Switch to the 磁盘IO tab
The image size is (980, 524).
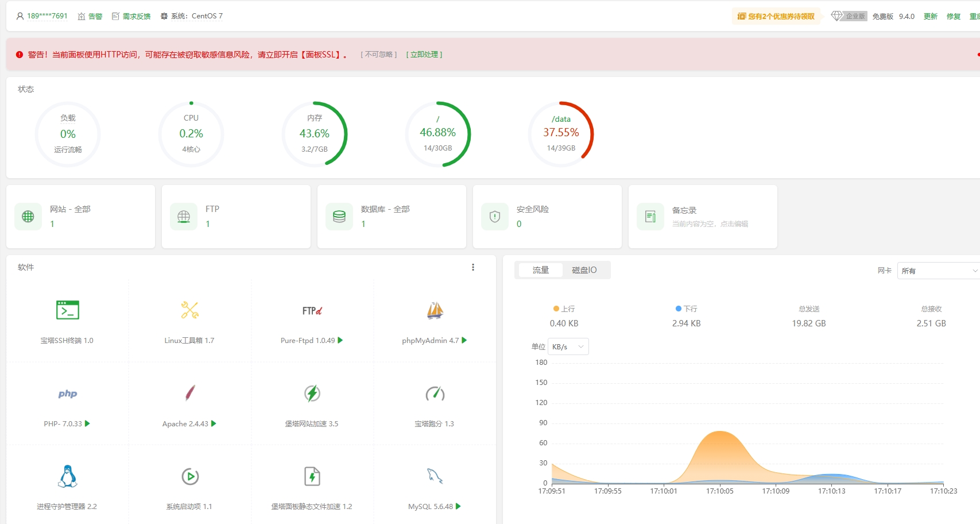click(584, 270)
